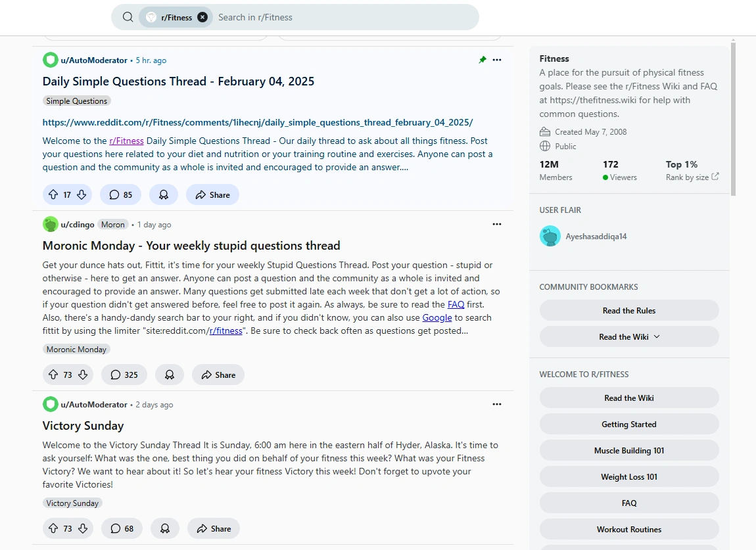Viewport: 756px width, 550px height.
Task: Open more options for Moronic Monday post
Action: click(496, 224)
